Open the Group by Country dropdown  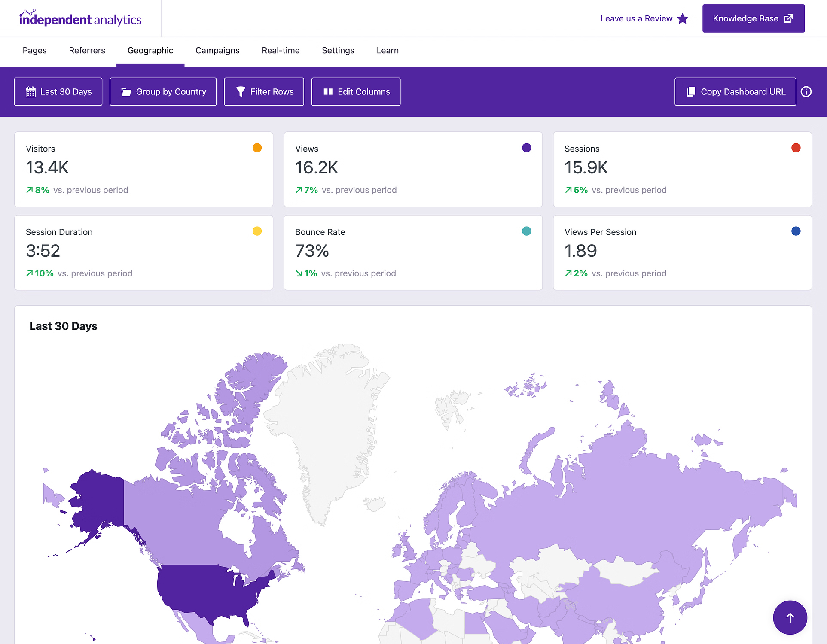pos(163,91)
